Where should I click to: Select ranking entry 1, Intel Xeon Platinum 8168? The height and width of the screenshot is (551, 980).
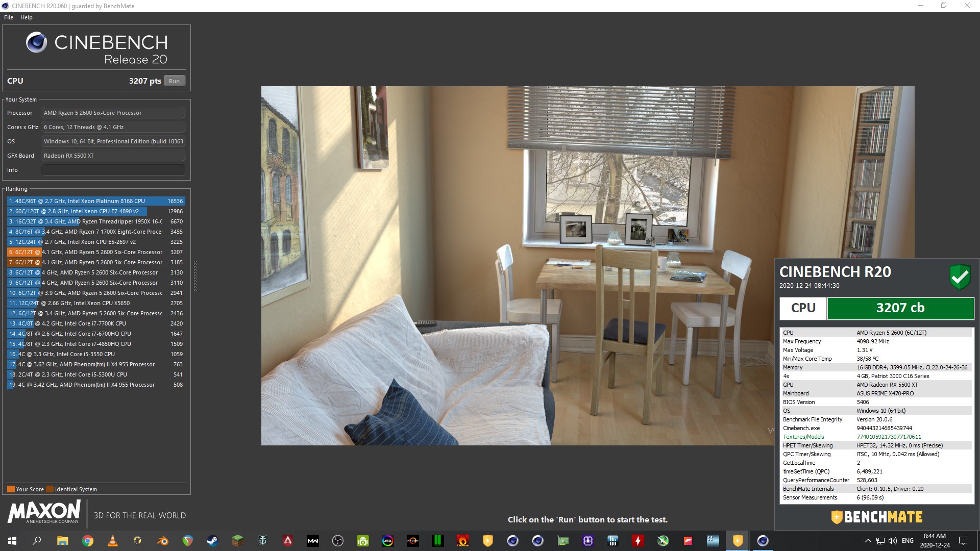[x=96, y=201]
